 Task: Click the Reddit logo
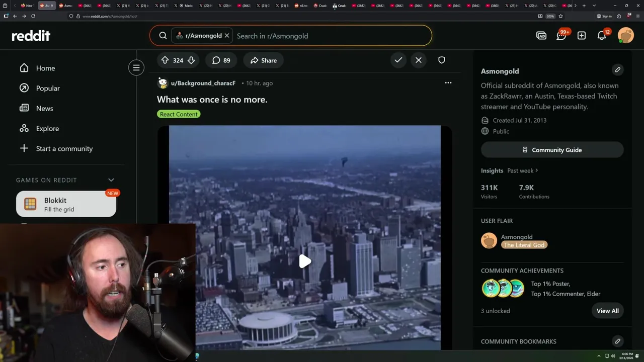[31, 36]
